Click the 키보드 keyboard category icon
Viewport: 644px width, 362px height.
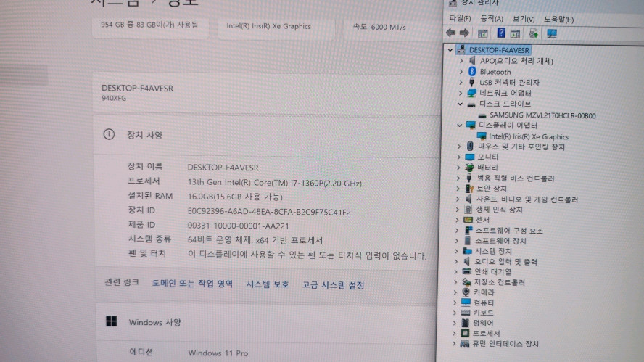[x=466, y=313]
